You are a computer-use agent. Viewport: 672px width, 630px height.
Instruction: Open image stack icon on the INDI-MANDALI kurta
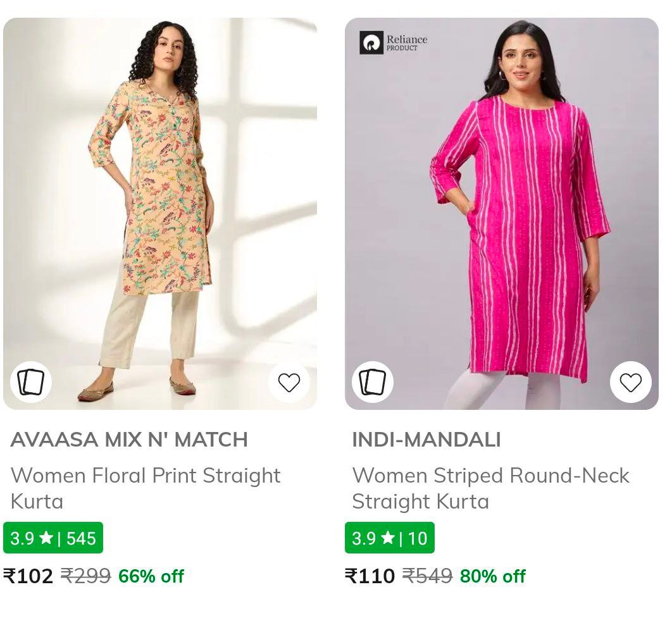[373, 382]
